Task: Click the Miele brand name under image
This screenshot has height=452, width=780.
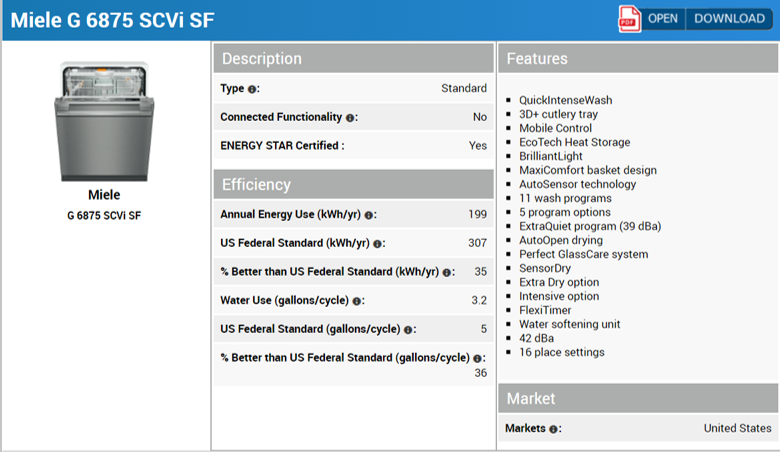Action: [x=104, y=194]
